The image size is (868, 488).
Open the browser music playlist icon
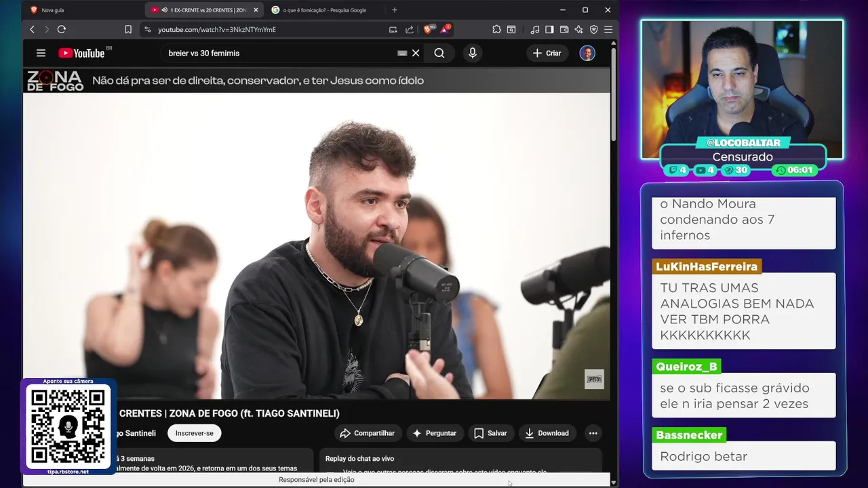[x=535, y=29]
